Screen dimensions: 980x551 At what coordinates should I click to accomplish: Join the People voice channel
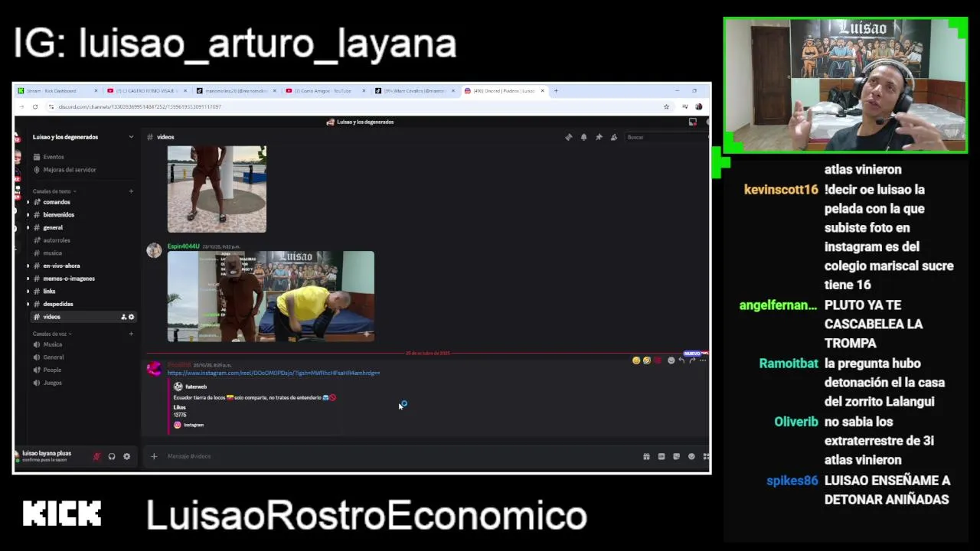pyautogui.click(x=52, y=370)
